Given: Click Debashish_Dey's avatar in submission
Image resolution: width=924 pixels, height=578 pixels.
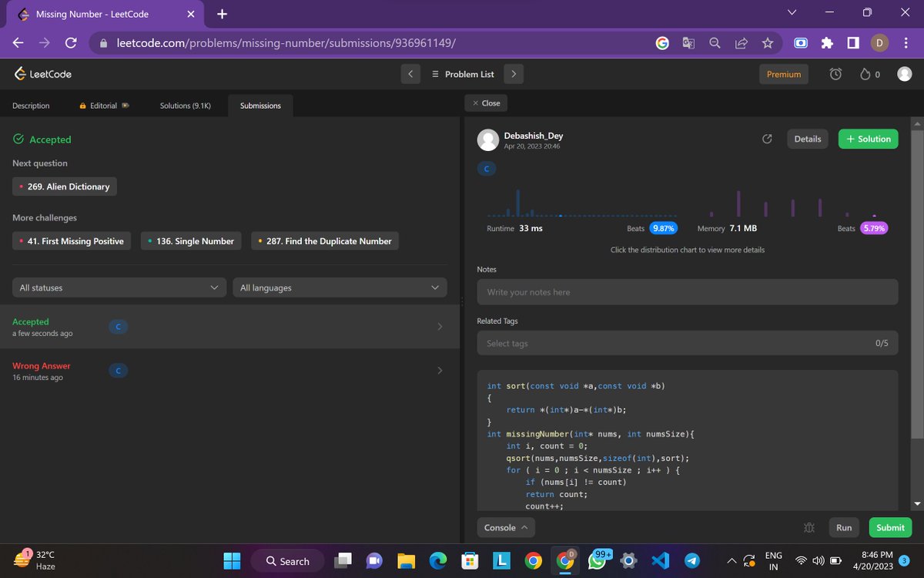Looking at the screenshot, I should (488, 139).
